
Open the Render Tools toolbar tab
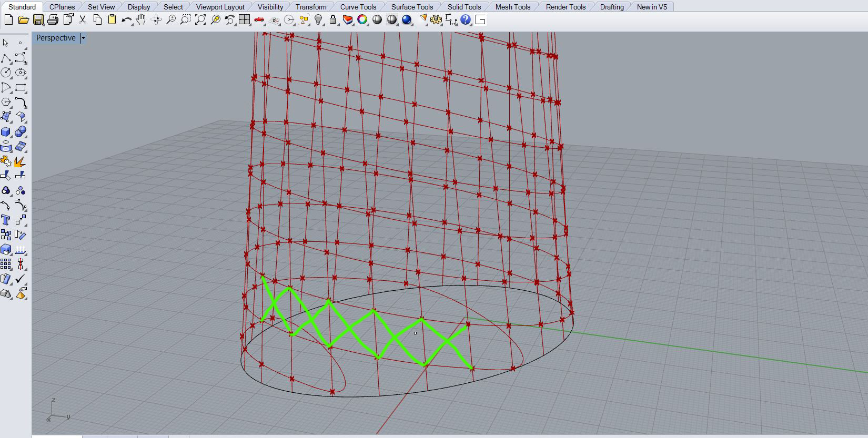[566, 7]
